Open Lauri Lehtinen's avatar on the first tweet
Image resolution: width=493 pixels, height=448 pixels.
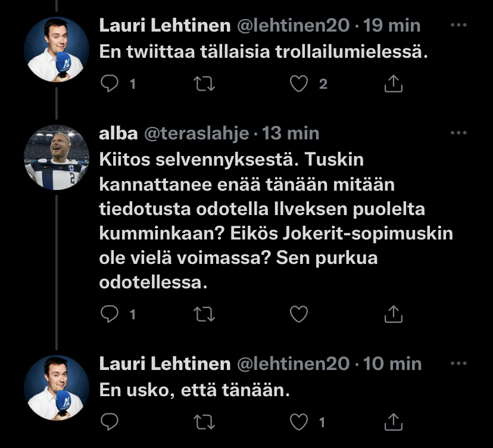(57, 49)
